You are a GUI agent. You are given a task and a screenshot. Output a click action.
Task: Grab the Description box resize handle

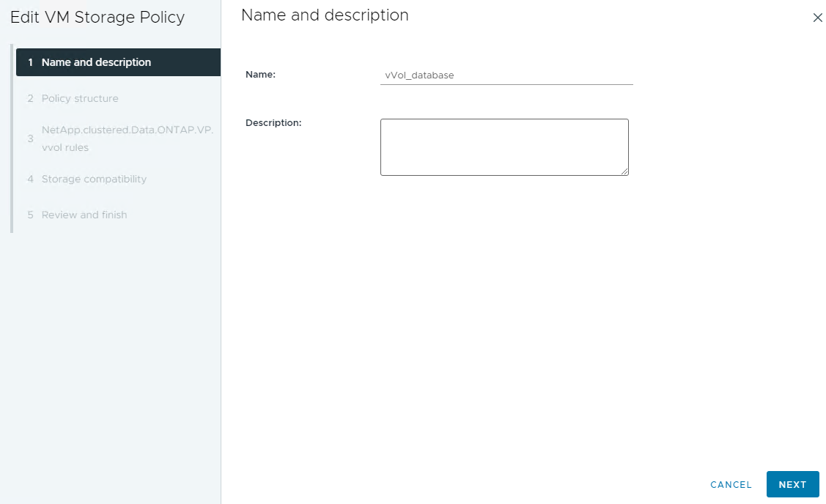pos(624,171)
